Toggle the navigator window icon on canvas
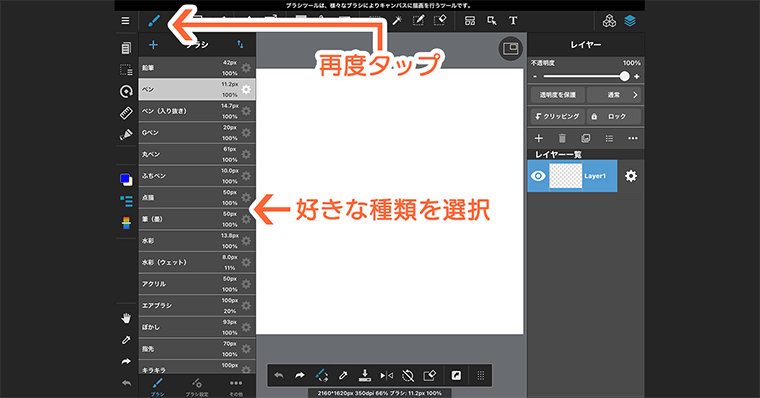The height and width of the screenshot is (398, 760). (x=510, y=48)
